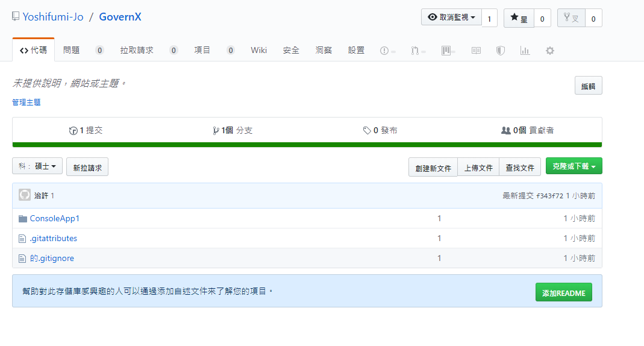The image size is (644, 346).
Task: Click the folder icon beside ConsoleApp1
Action: pos(22,219)
